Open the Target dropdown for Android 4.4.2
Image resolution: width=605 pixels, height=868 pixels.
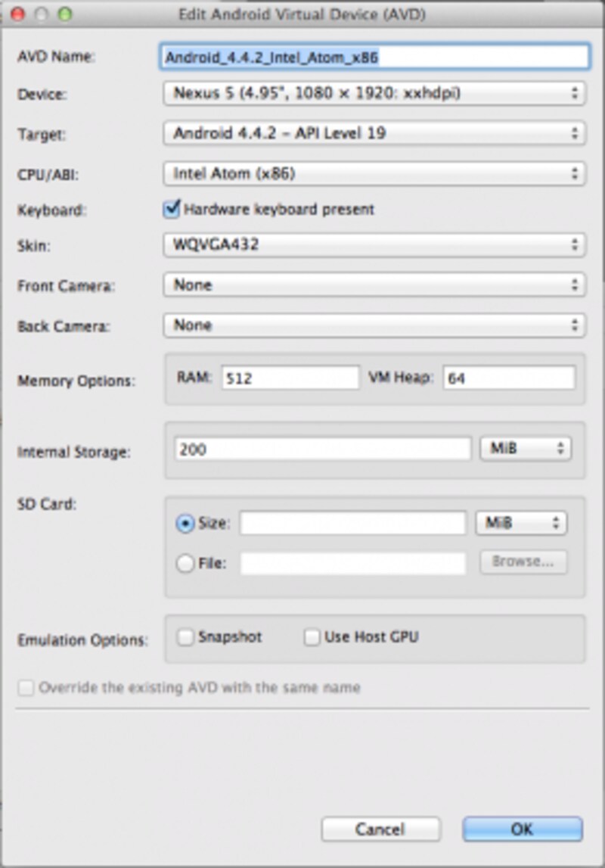(x=374, y=133)
